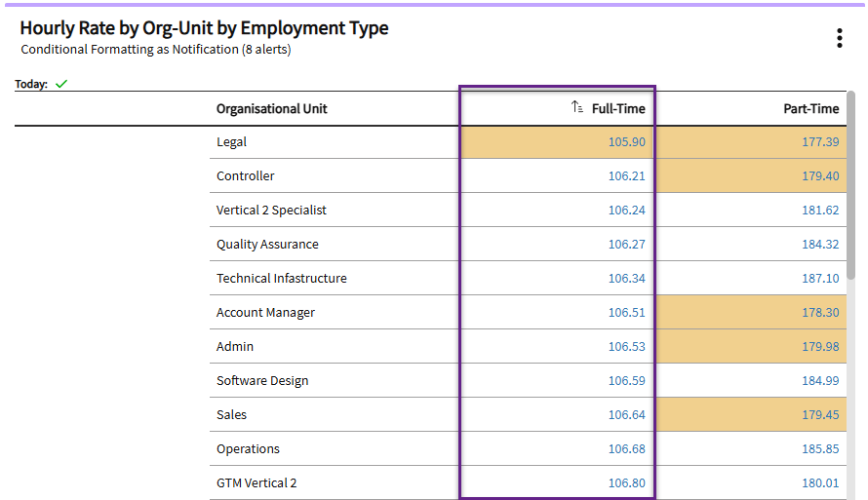
Task: Select the Admin row label
Action: coord(235,347)
